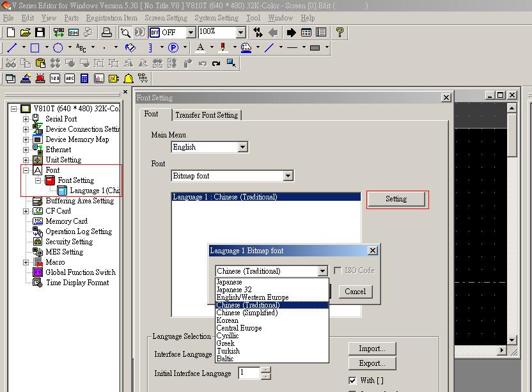Click the Setting button
Screen dimensions: 532x392
click(x=396, y=199)
